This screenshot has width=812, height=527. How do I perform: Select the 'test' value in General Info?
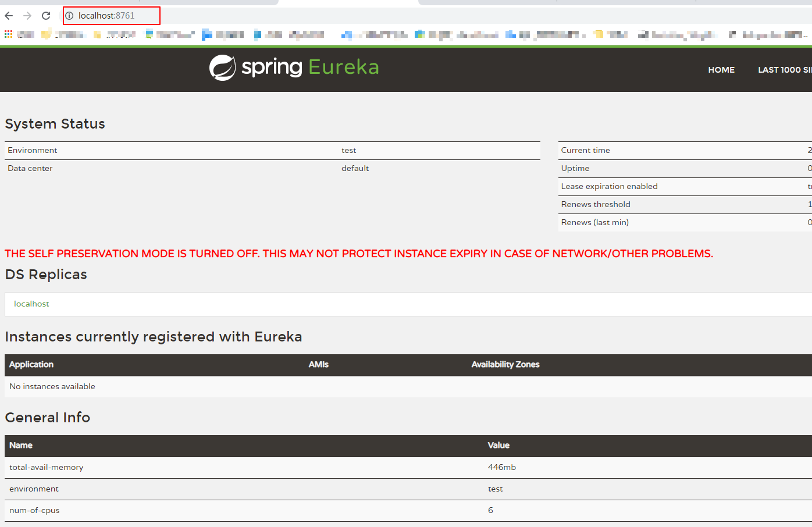tap(495, 489)
